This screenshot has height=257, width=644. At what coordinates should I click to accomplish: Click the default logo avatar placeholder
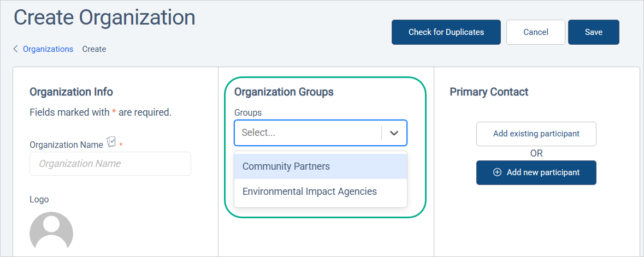[x=51, y=233]
